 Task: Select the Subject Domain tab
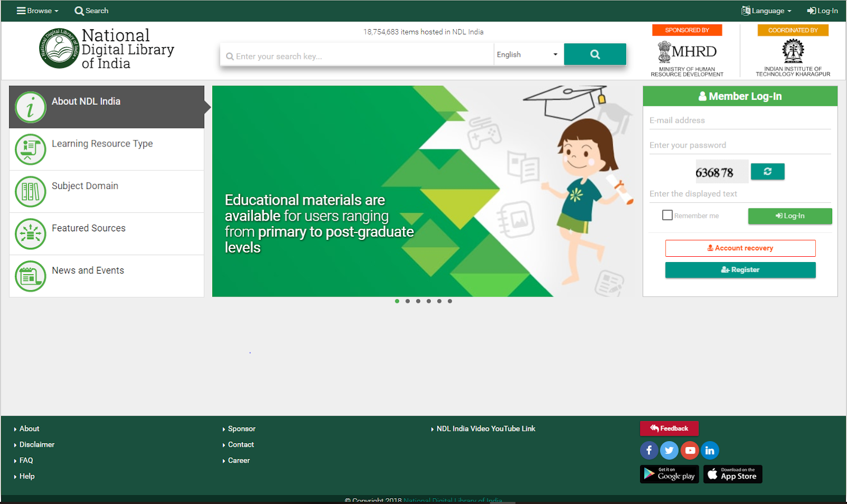click(x=106, y=192)
